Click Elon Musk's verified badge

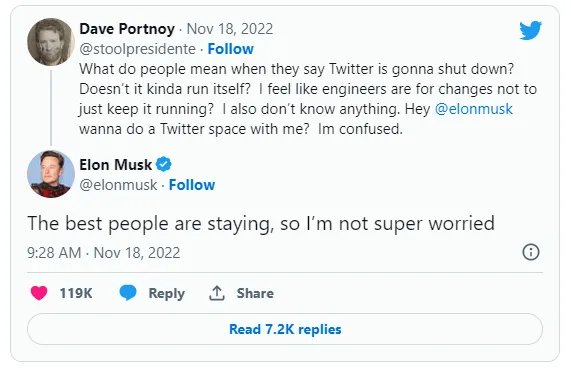pyautogui.click(x=164, y=165)
